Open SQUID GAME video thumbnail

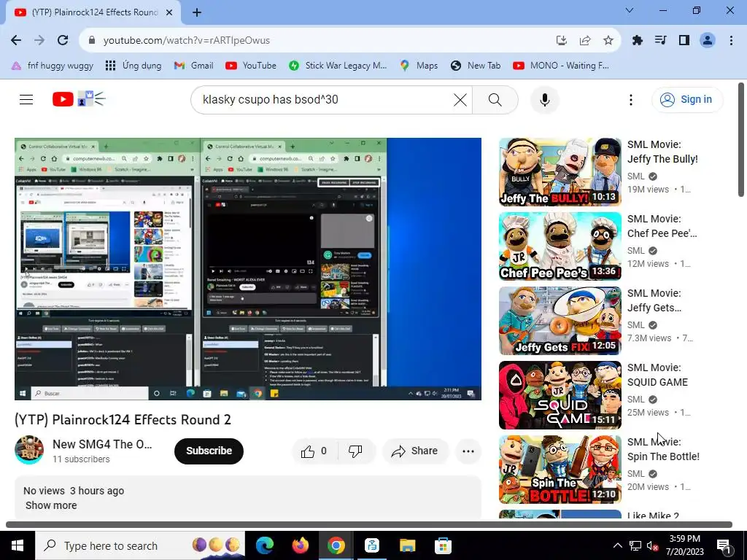pyautogui.click(x=560, y=394)
